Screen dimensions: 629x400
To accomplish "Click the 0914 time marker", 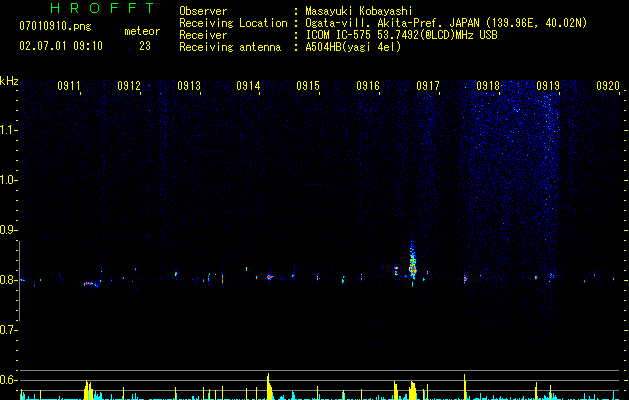I will [248, 86].
